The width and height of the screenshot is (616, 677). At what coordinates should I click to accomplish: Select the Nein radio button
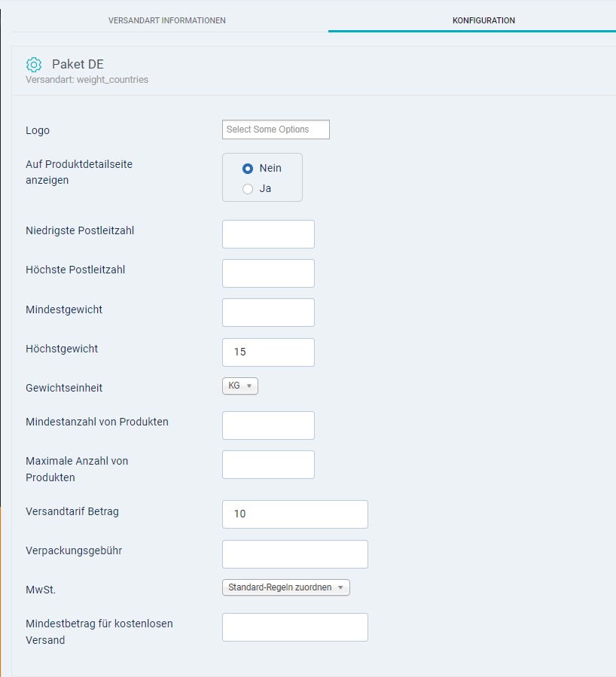(x=248, y=168)
